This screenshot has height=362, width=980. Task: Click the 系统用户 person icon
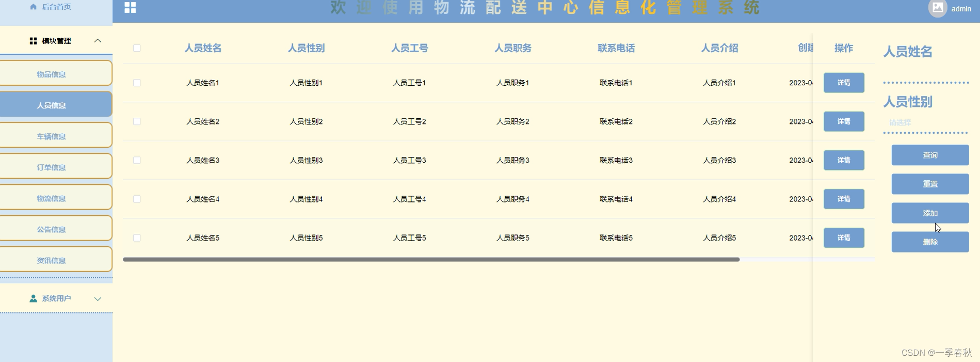click(33, 298)
